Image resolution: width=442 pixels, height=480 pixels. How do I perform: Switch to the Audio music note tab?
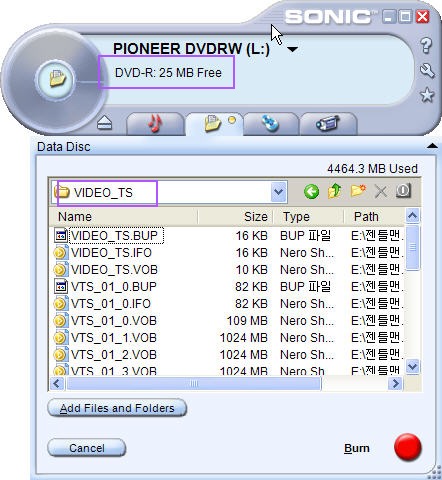click(x=155, y=123)
